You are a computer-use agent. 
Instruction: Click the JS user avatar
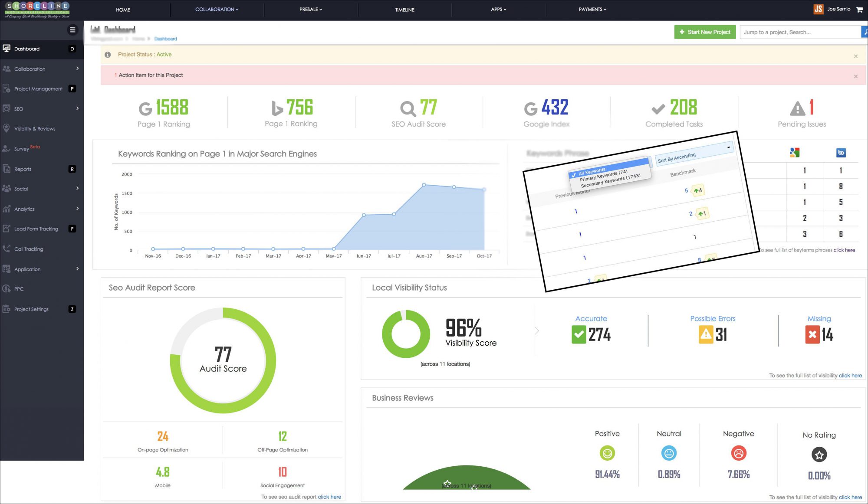click(819, 9)
